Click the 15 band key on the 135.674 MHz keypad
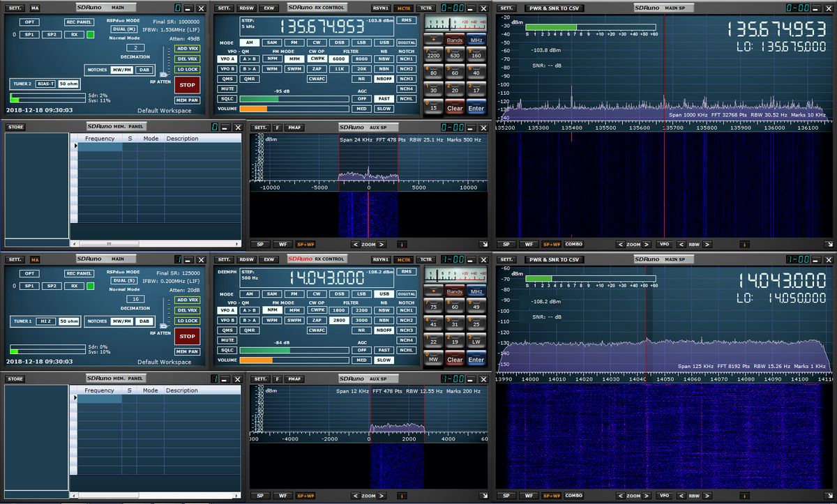Screen dimensions: 837x504 [433, 107]
